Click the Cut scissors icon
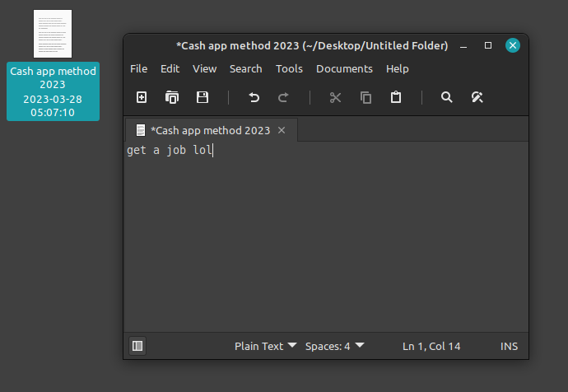 [x=335, y=97]
